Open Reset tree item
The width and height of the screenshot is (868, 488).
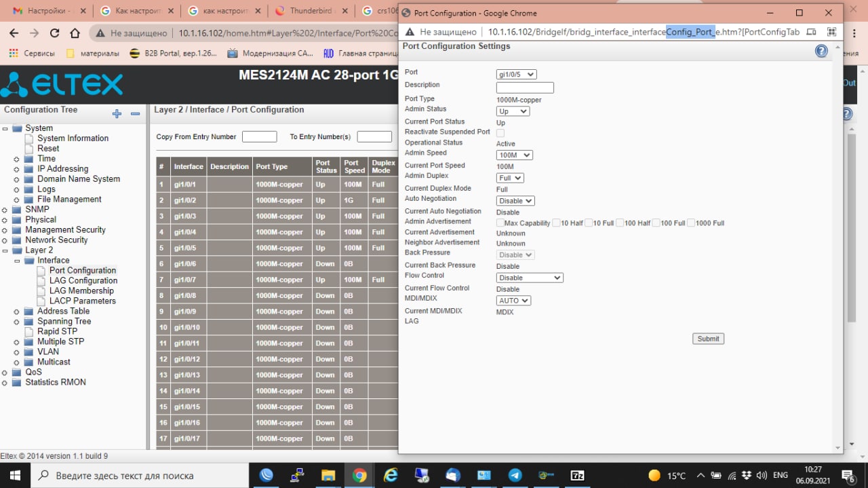48,149
